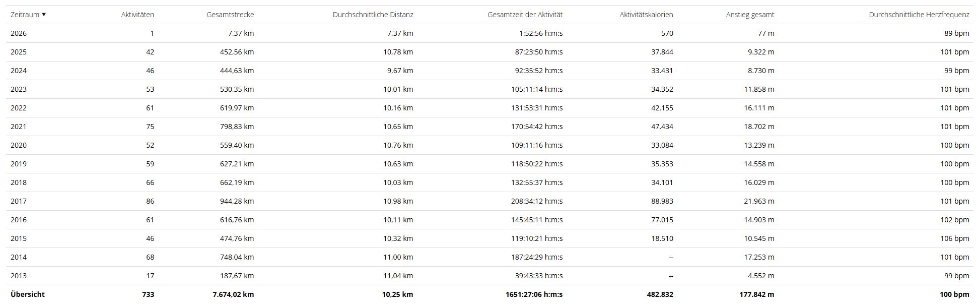
Task: Sort by Aktivitätskalorien column header
Action: [646, 15]
